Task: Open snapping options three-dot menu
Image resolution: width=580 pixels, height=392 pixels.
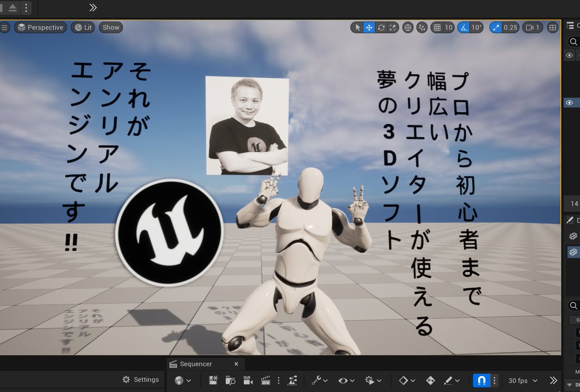Action: click(x=494, y=380)
